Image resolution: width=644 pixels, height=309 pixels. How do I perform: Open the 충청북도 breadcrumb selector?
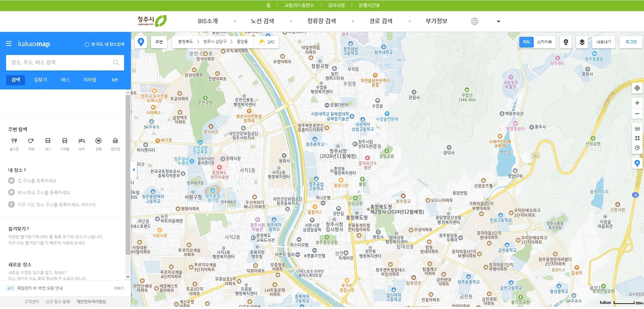185,42
